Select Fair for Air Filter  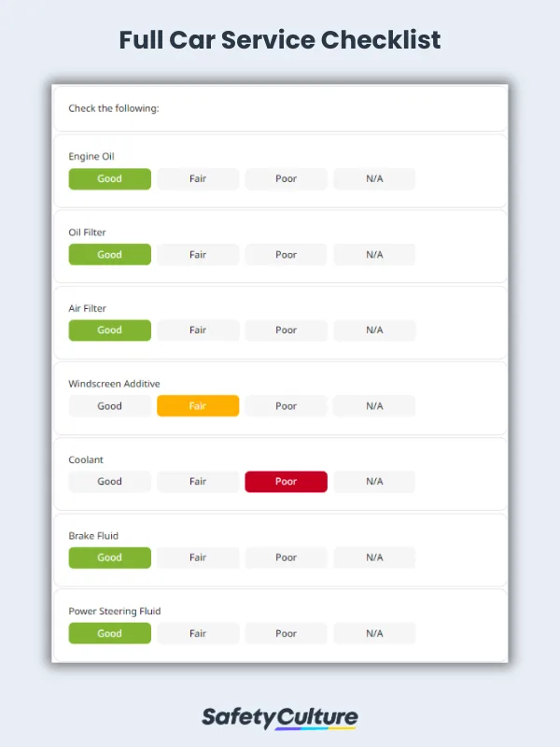pyautogui.click(x=198, y=330)
